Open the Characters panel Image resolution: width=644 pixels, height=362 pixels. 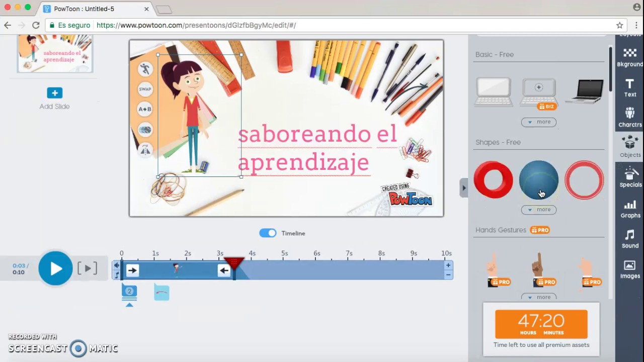click(x=630, y=118)
